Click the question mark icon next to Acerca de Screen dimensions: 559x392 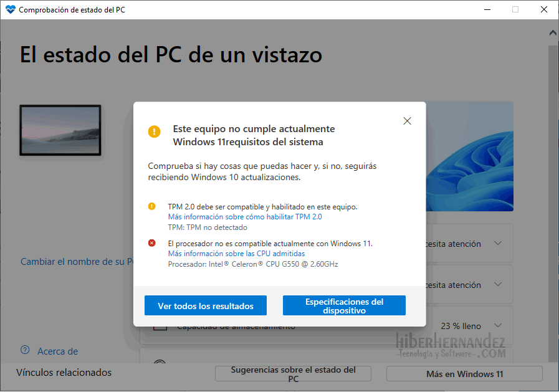pos(25,350)
